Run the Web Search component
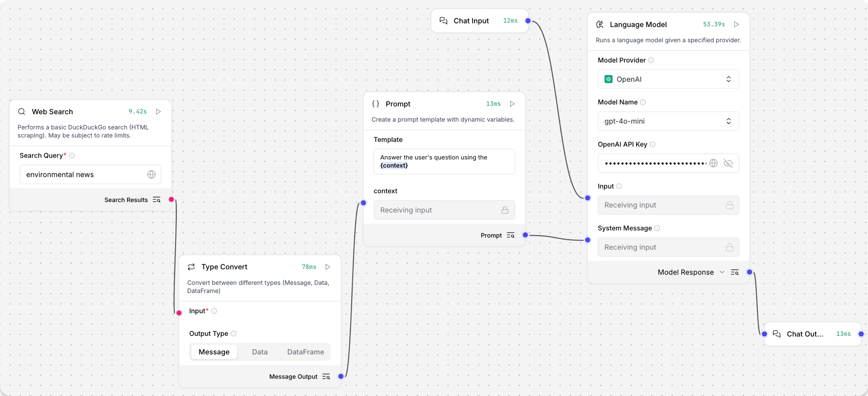The image size is (868, 396). (158, 111)
